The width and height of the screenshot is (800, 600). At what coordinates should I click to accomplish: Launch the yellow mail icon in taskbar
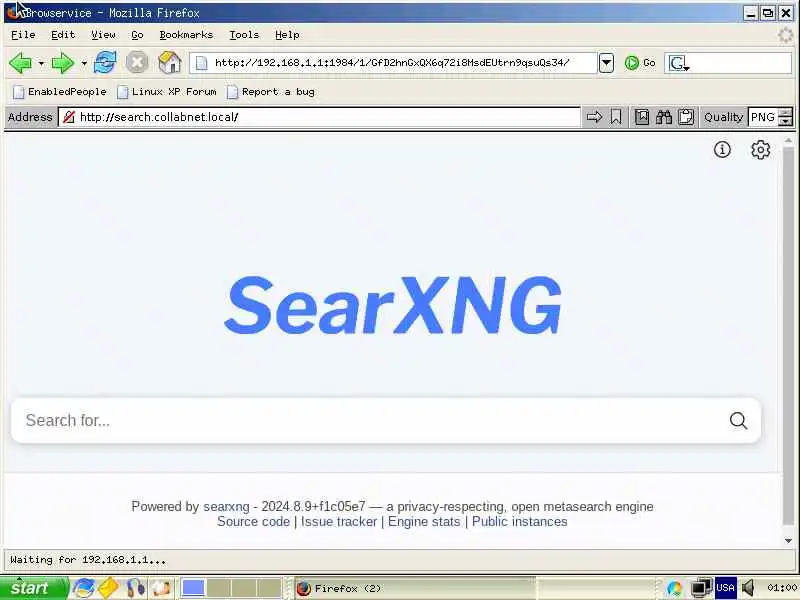pyautogui.click(x=108, y=588)
